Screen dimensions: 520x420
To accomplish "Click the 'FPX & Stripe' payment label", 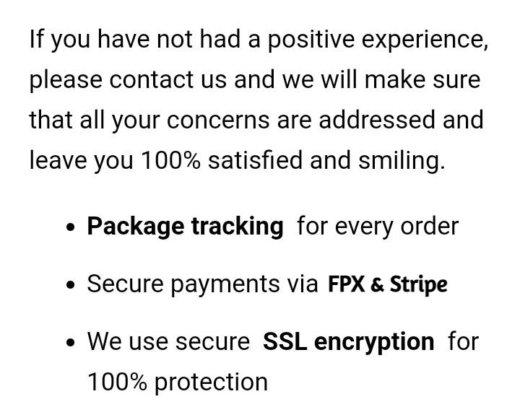I will pos(387,284).
